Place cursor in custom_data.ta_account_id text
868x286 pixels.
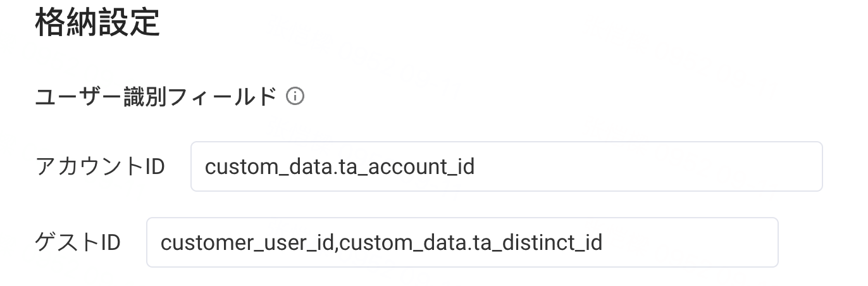click(340, 168)
